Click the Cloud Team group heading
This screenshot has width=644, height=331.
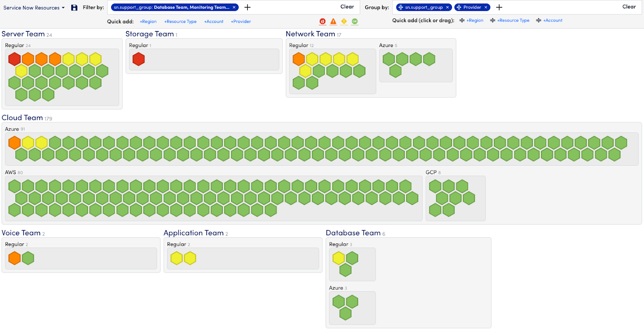click(x=22, y=118)
